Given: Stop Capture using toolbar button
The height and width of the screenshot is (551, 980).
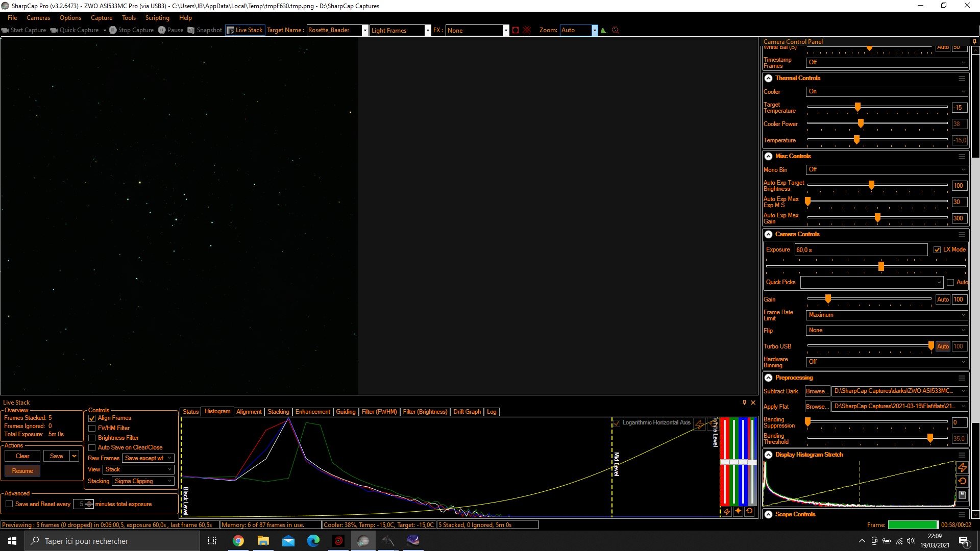Looking at the screenshot, I should tap(131, 30).
